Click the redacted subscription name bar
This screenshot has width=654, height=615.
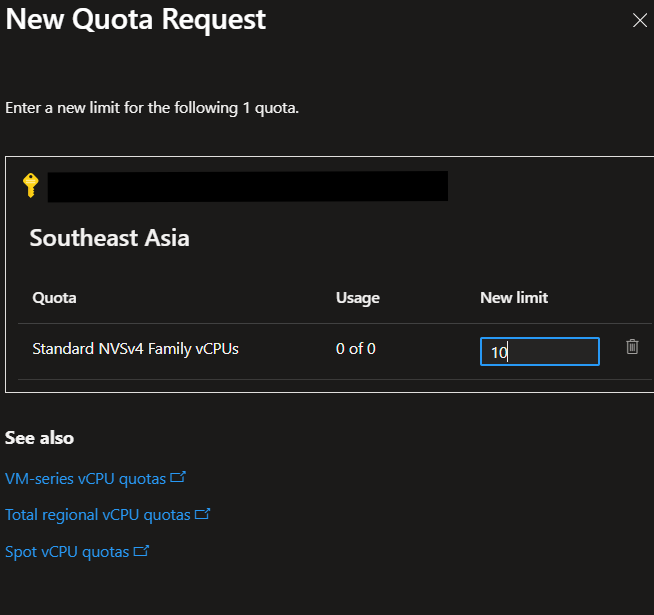(247, 186)
